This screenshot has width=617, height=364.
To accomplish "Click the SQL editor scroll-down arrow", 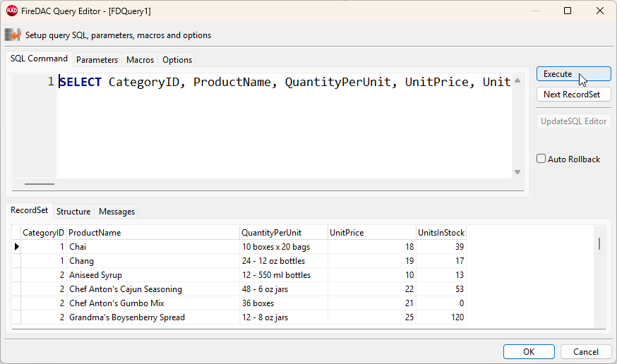I will click(517, 172).
